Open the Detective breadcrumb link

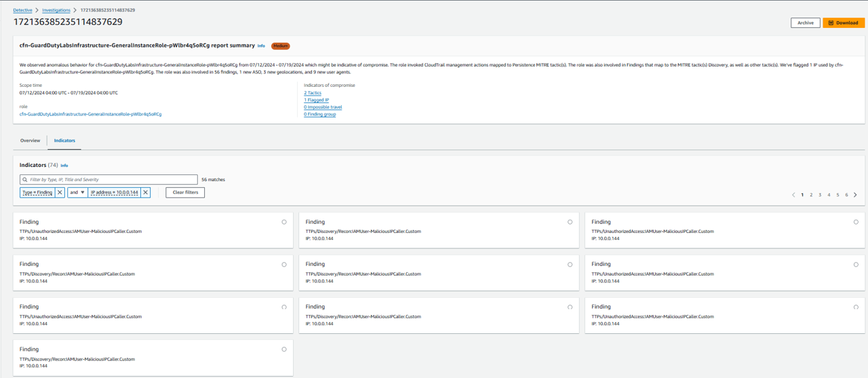click(x=22, y=10)
